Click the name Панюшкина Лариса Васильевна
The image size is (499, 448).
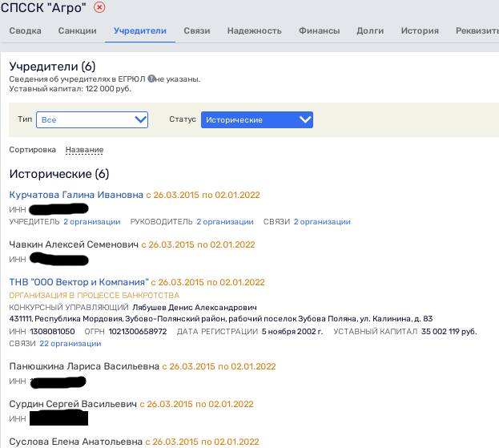(x=84, y=366)
